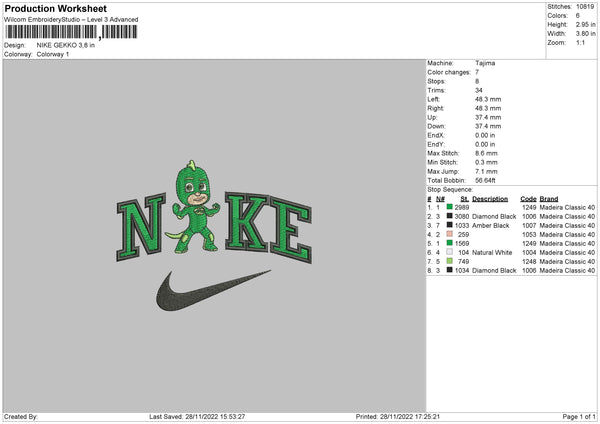The image size is (600, 424).
Task: Click the 'Created By:' footer label
Action: [21, 416]
